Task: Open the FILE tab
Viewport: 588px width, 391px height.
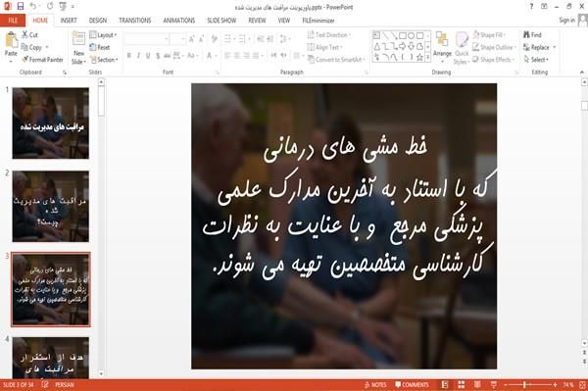Action: coord(13,21)
